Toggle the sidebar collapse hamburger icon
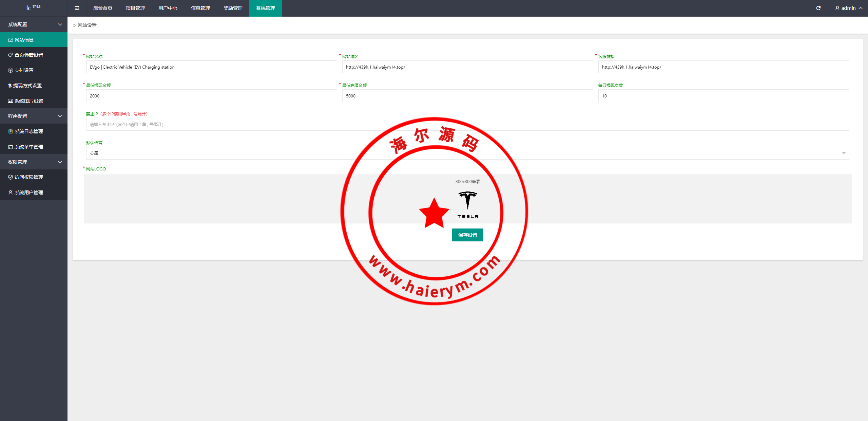The height and width of the screenshot is (421, 868). click(77, 8)
